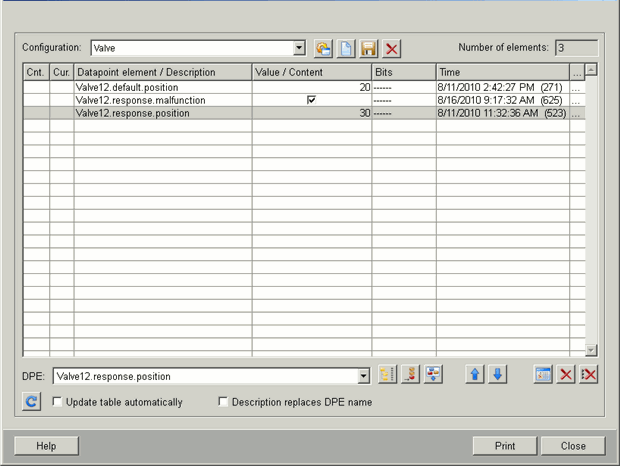Expand the DPE dropdown list
This screenshot has width=620, height=466.
pos(363,376)
